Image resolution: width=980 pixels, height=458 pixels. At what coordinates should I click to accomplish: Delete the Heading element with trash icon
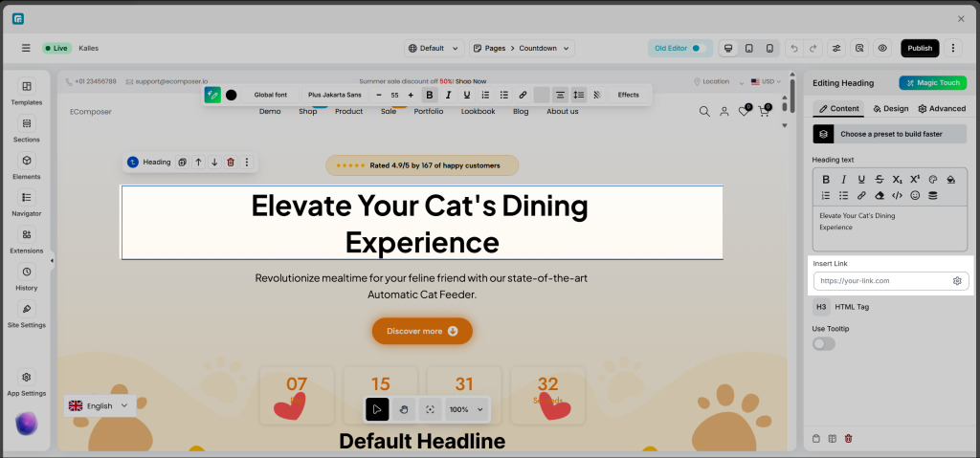point(231,163)
